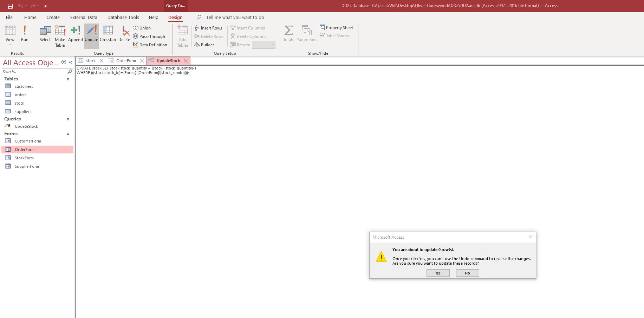Switch to the OrderForm document tab
Viewport: 644px width, 318px height.
[126, 61]
